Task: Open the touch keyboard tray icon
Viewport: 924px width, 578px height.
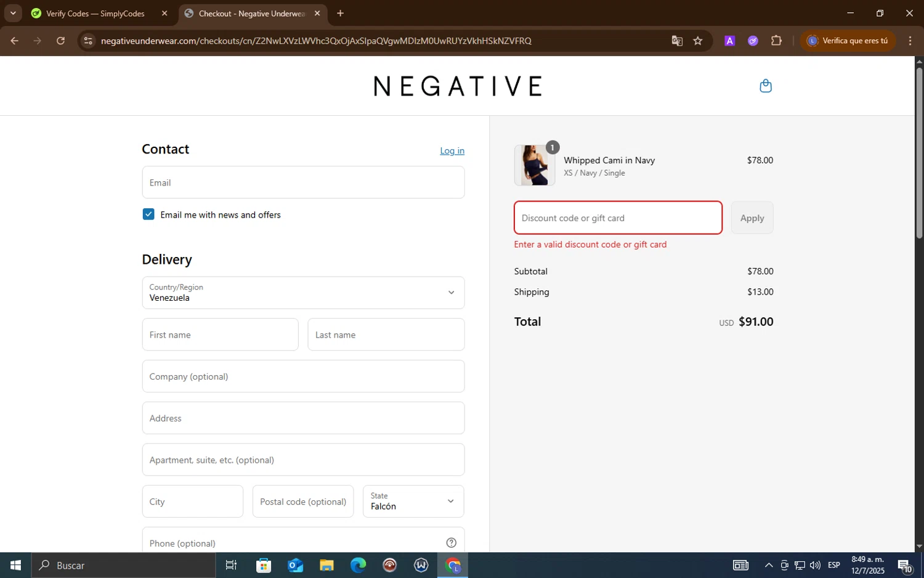Action: [740, 565]
